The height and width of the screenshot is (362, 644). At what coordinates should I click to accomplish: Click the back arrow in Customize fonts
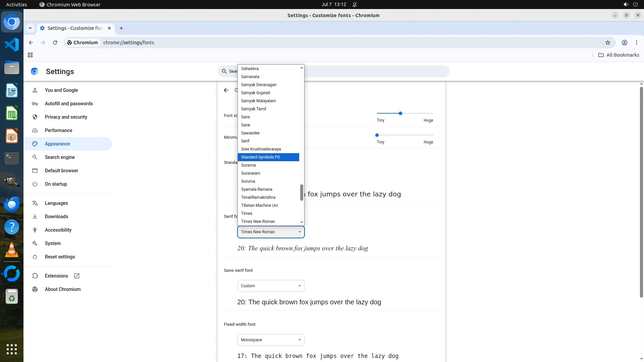226,90
